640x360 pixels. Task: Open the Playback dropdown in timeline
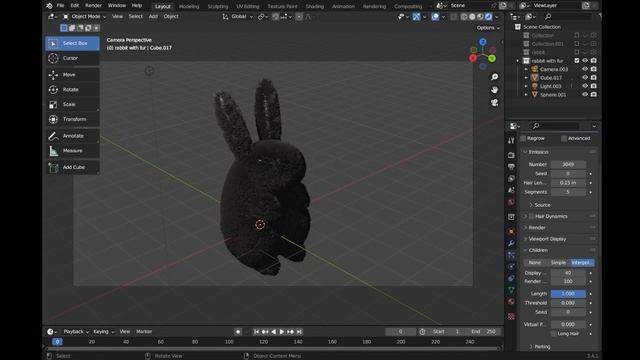click(x=76, y=331)
